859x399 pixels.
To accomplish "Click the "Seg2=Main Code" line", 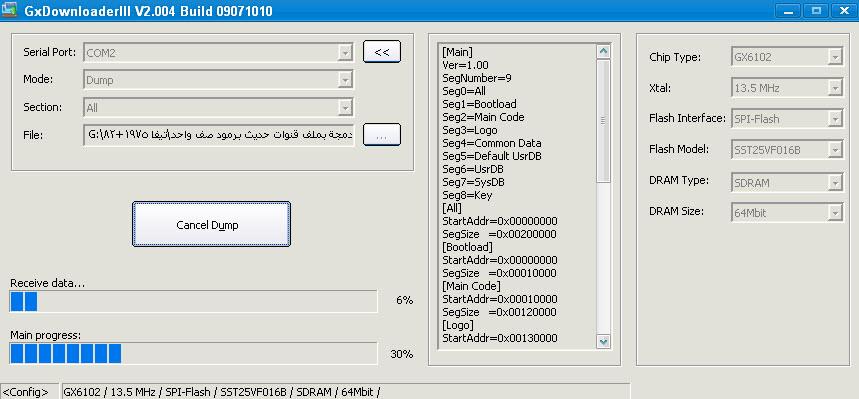I will (483, 117).
